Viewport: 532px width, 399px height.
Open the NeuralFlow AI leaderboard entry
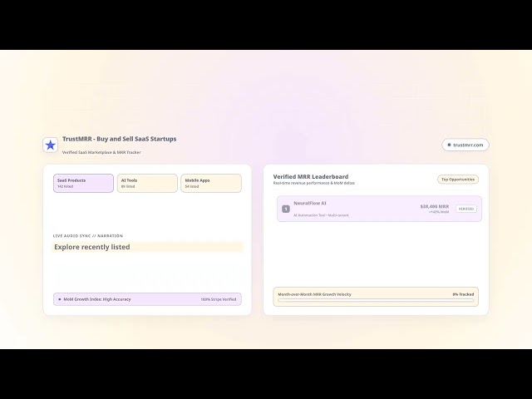coord(379,209)
